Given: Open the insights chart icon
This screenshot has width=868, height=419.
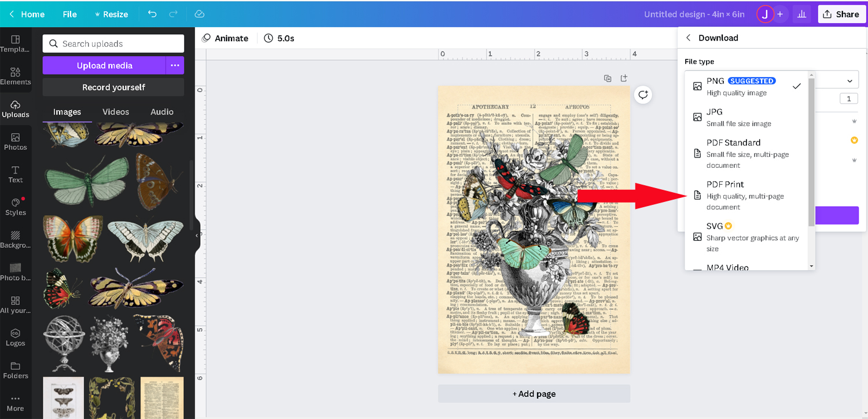Looking at the screenshot, I should coord(801,14).
